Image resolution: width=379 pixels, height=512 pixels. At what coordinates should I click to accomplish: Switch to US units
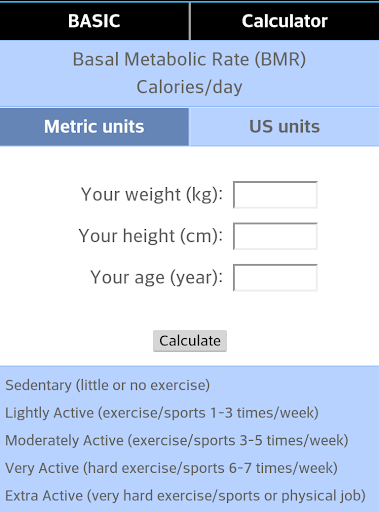point(284,127)
